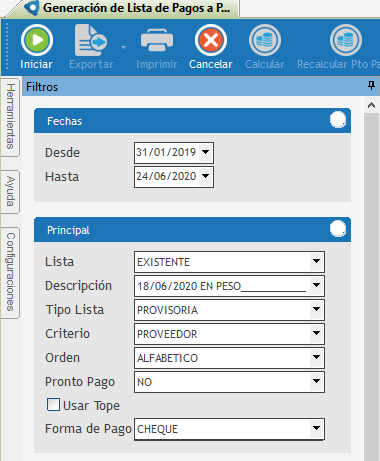
Task: Click the scrollbar up arrow
Action: click(x=371, y=106)
